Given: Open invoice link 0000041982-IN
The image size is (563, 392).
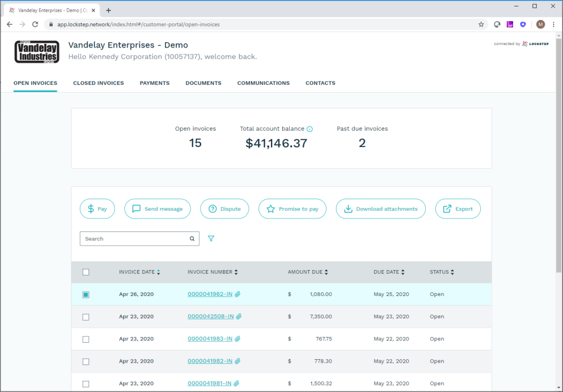Looking at the screenshot, I should coord(210,361).
